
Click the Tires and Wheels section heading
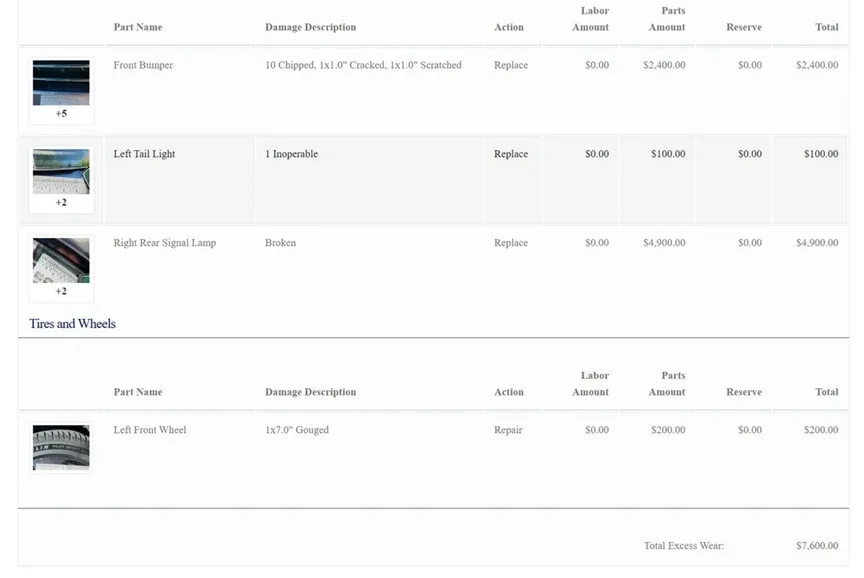coord(72,324)
